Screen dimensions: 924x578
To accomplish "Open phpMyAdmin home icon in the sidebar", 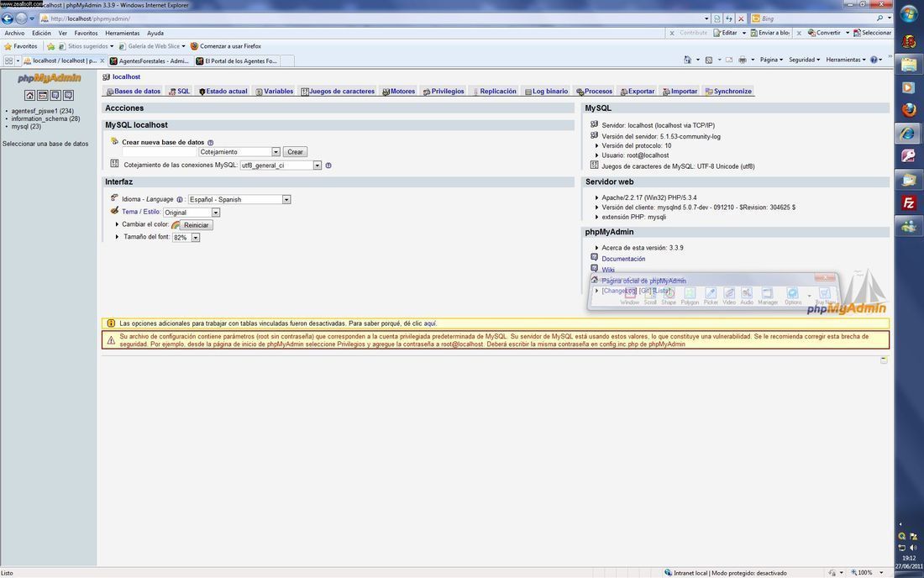I will tap(29, 96).
